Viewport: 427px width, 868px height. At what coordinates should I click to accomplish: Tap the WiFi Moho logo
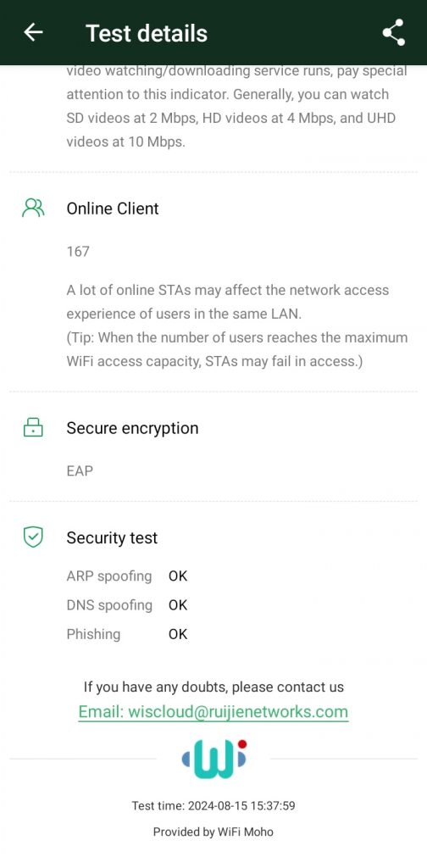tap(214, 759)
